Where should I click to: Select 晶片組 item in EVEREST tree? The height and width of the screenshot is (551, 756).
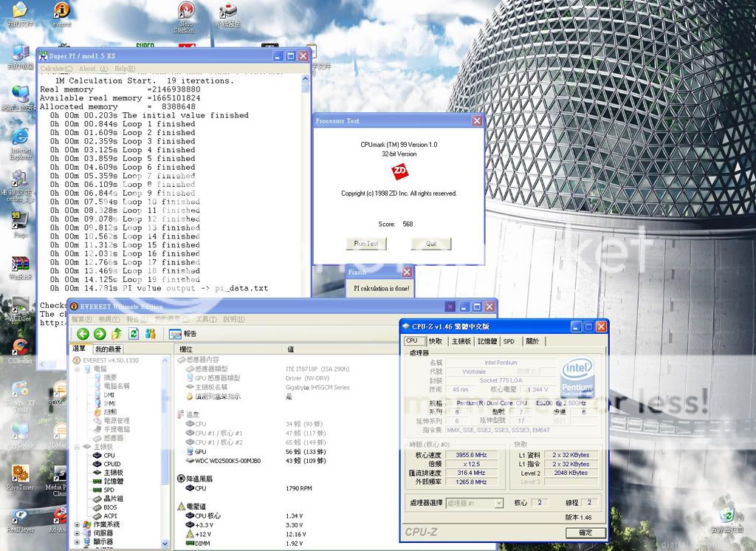[108, 499]
